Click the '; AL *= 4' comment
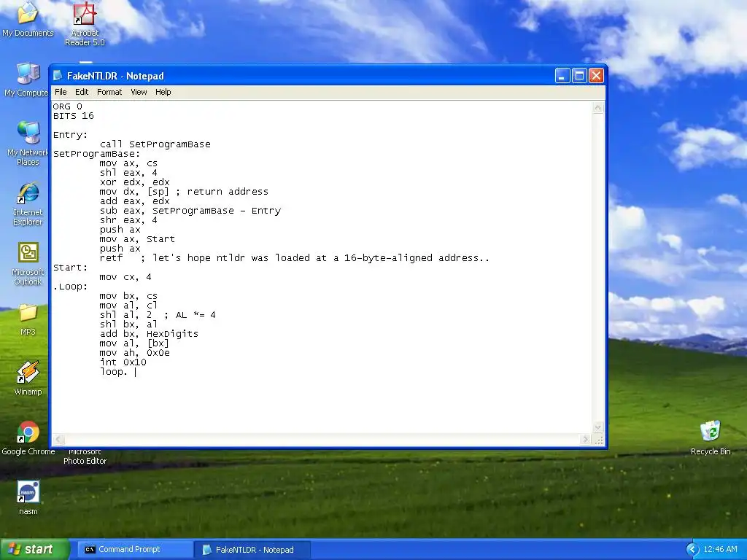Screen dimensions: 747x560 pos(190,315)
